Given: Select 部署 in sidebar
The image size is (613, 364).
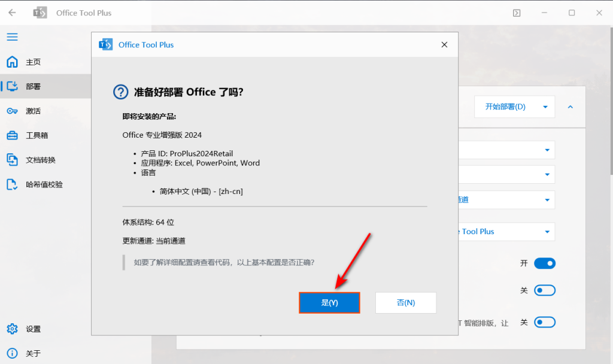Looking at the screenshot, I should click(x=45, y=86).
